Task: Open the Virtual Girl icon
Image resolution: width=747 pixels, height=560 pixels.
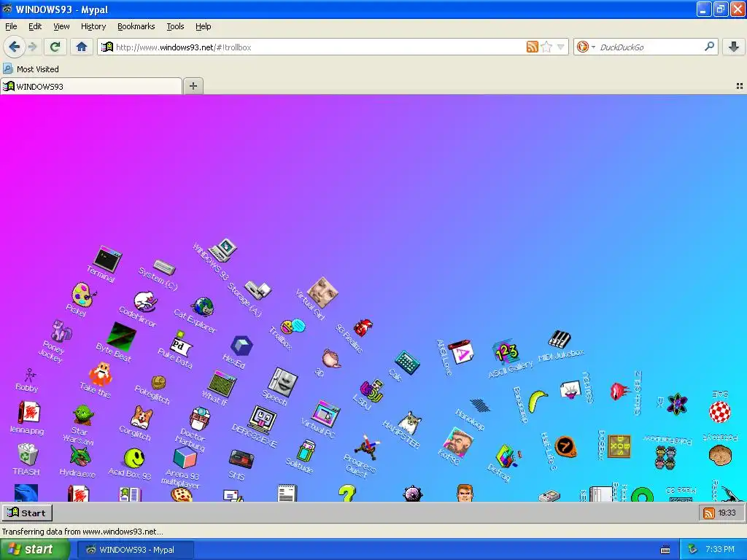Action: click(322, 292)
